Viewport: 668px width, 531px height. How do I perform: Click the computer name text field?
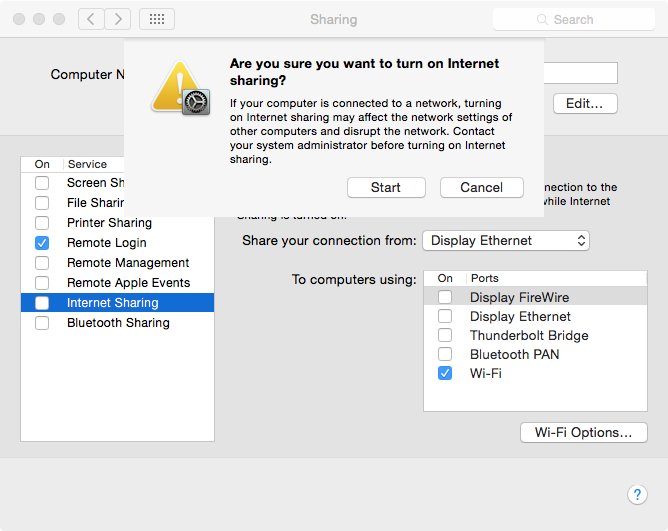[580, 73]
